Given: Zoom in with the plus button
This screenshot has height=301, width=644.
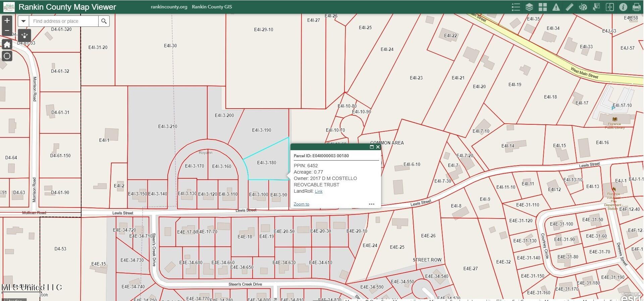Looking at the screenshot, I should (7, 20).
